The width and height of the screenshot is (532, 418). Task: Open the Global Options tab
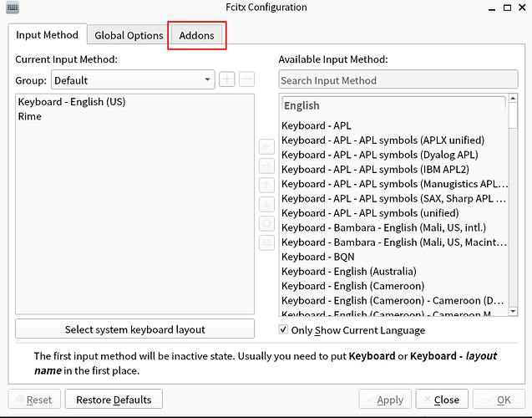(x=129, y=35)
